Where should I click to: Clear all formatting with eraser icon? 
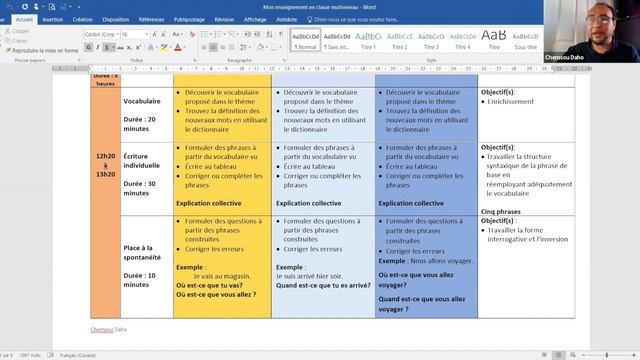192,35
